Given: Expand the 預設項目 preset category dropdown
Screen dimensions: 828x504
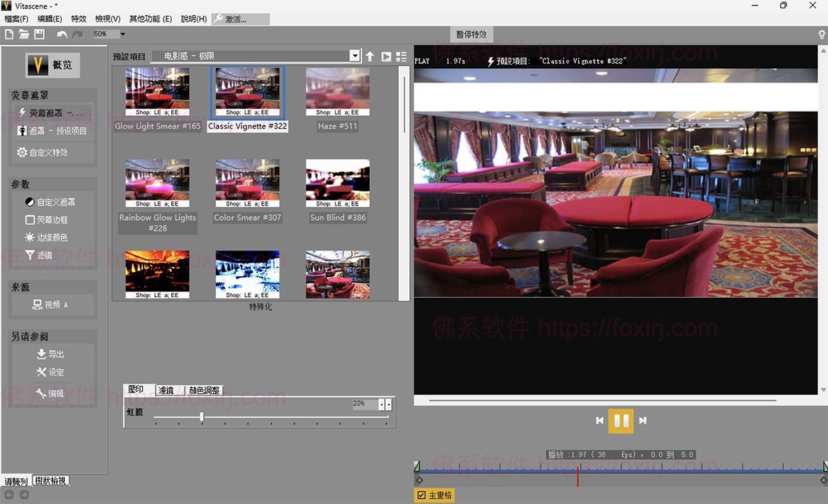Looking at the screenshot, I should click(x=355, y=57).
